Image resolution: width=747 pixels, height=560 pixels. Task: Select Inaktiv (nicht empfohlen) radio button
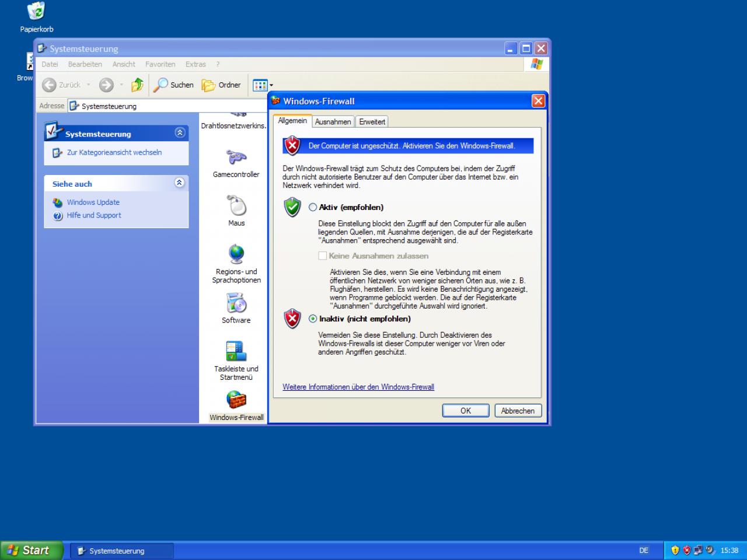(313, 318)
